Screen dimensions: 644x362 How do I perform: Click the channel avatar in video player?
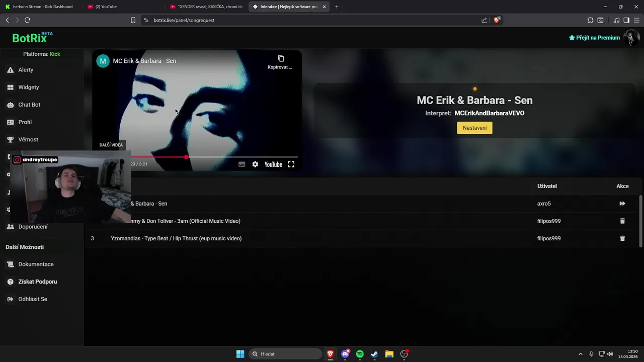pyautogui.click(x=103, y=61)
